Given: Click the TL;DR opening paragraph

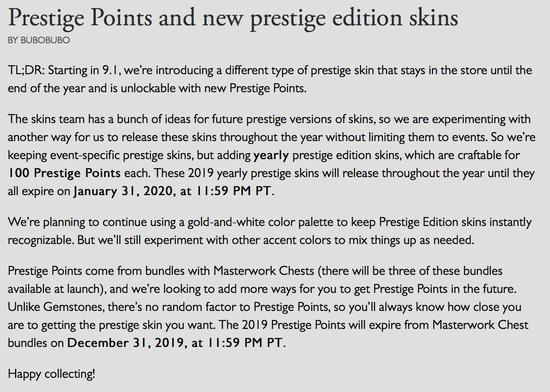Looking at the screenshot, I should (270, 79).
